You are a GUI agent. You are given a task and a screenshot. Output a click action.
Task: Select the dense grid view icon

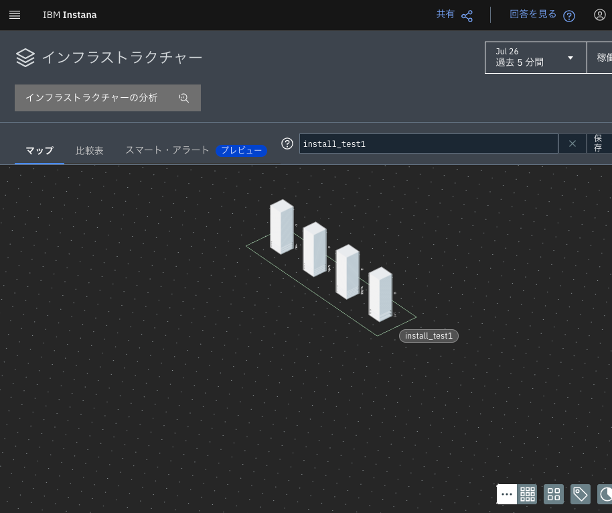click(527, 494)
